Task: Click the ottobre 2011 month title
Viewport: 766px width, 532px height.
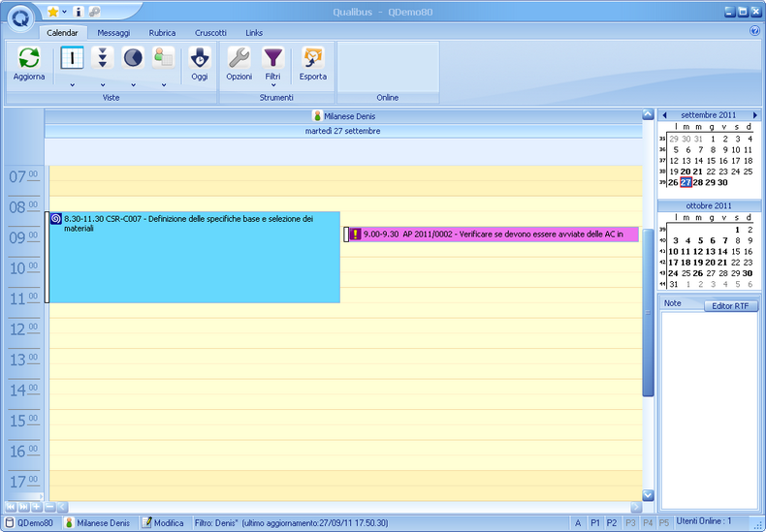Action: tap(709, 205)
